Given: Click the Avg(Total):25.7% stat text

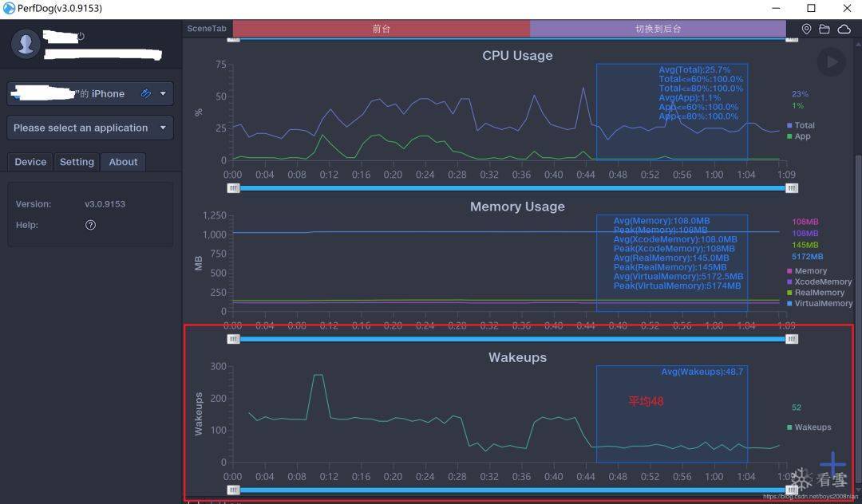Looking at the screenshot, I should tap(695, 69).
